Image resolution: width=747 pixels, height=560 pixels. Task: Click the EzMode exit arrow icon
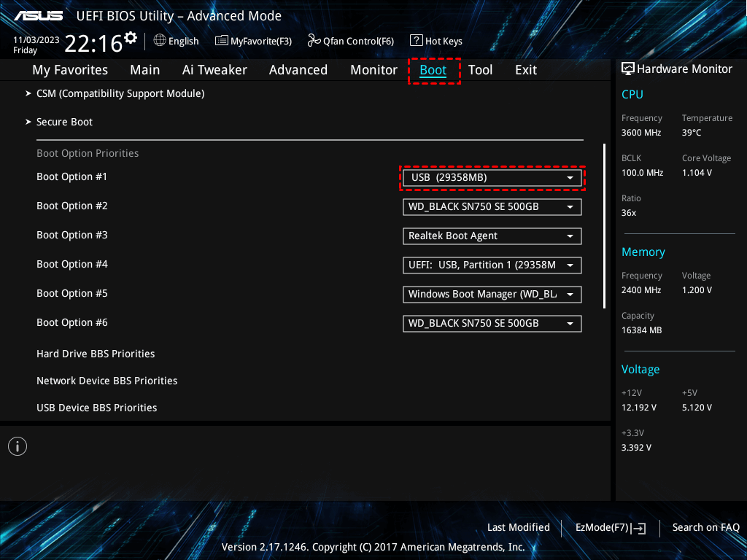[638, 528]
